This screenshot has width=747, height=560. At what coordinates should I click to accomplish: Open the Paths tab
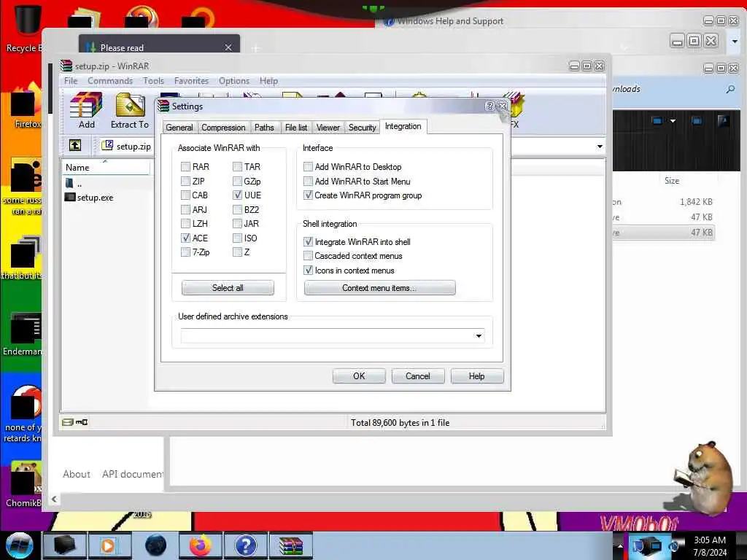[x=264, y=127]
